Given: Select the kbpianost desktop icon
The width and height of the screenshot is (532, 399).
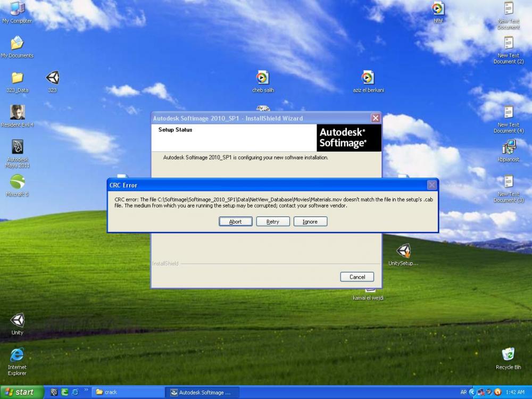Looking at the screenshot, I should pos(508,151).
